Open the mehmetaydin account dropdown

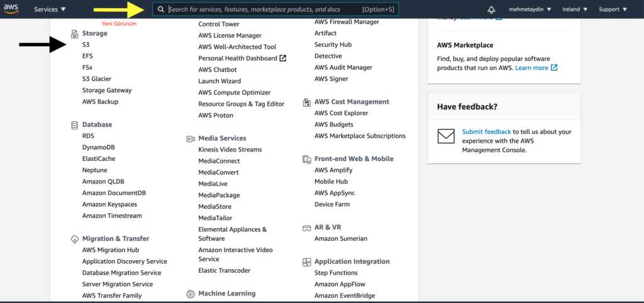(x=530, y=9)
